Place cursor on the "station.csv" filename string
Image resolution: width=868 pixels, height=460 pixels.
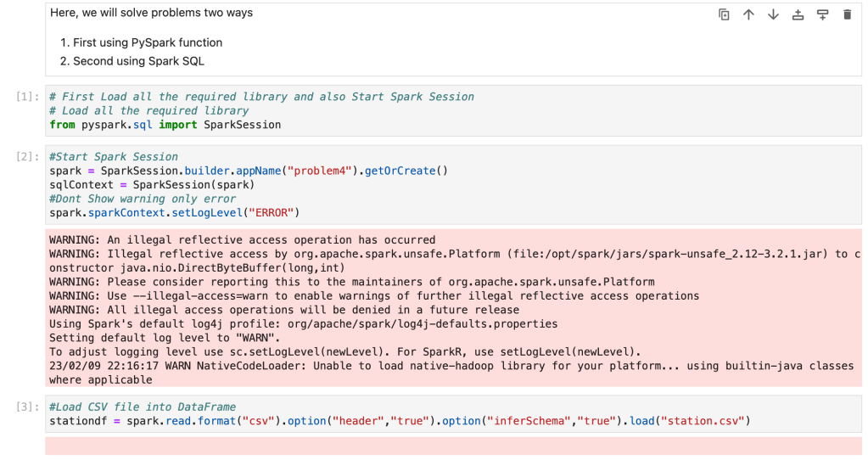[708, 421]
